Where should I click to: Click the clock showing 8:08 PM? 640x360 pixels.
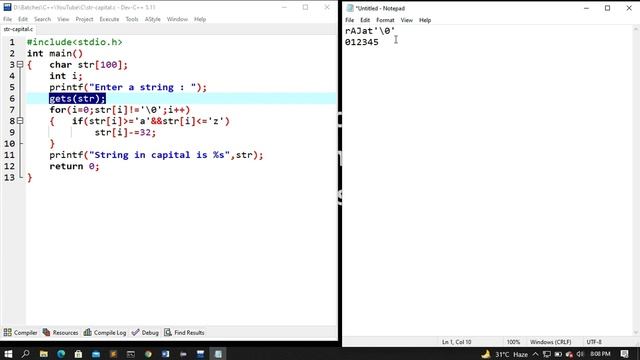coord(600,354)
